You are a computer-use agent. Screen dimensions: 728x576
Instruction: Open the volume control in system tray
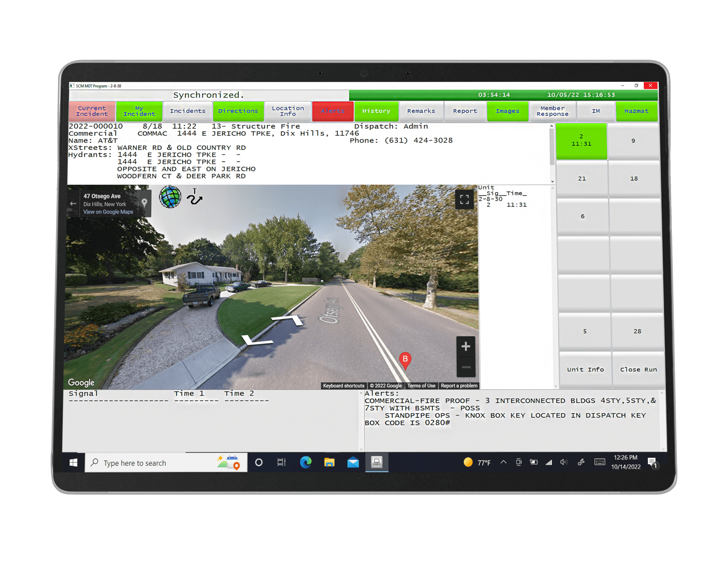[x=563, y=462]
